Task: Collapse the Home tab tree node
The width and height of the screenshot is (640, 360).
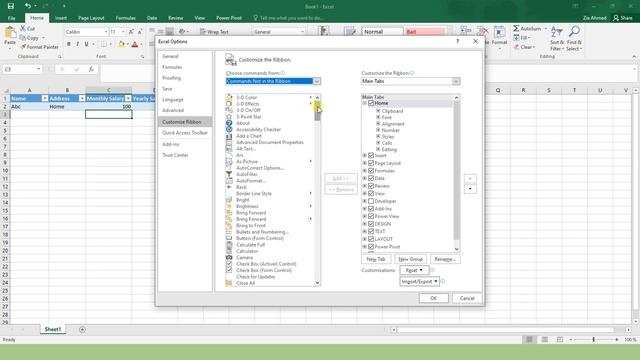Action: 364,103
